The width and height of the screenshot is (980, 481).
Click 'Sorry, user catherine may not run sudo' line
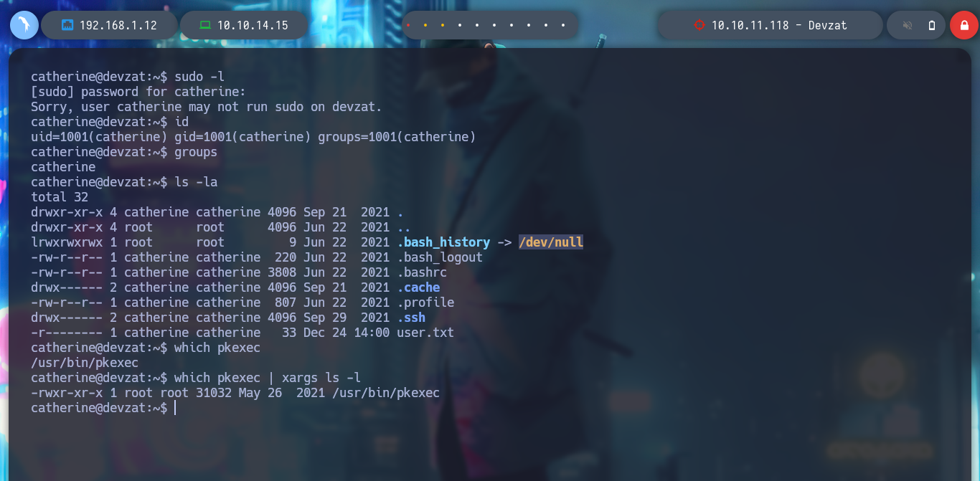(207, 107)
